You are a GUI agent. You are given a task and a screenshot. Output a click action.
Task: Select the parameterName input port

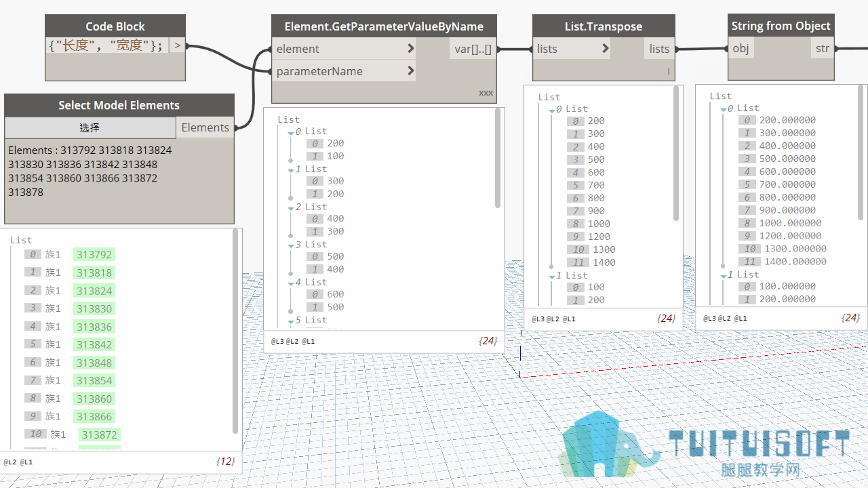pyautogui.click(x=344, y=71)
